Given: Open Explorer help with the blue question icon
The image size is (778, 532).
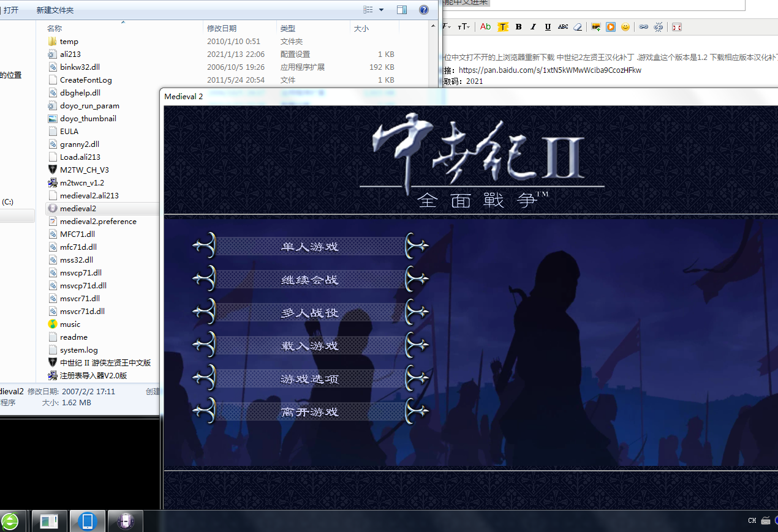Looking at the screenshot, I should (x=423, y=10).
